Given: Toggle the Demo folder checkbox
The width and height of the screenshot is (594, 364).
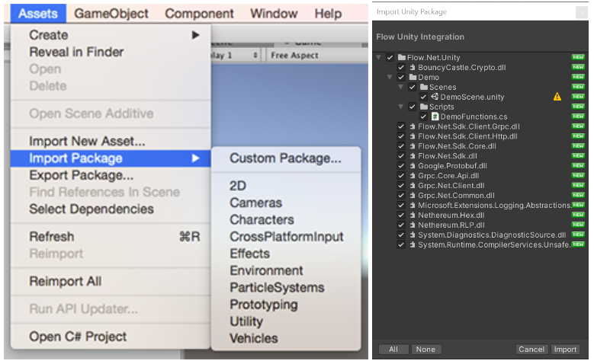Looking at the screenshot, I should click(401, 77).
